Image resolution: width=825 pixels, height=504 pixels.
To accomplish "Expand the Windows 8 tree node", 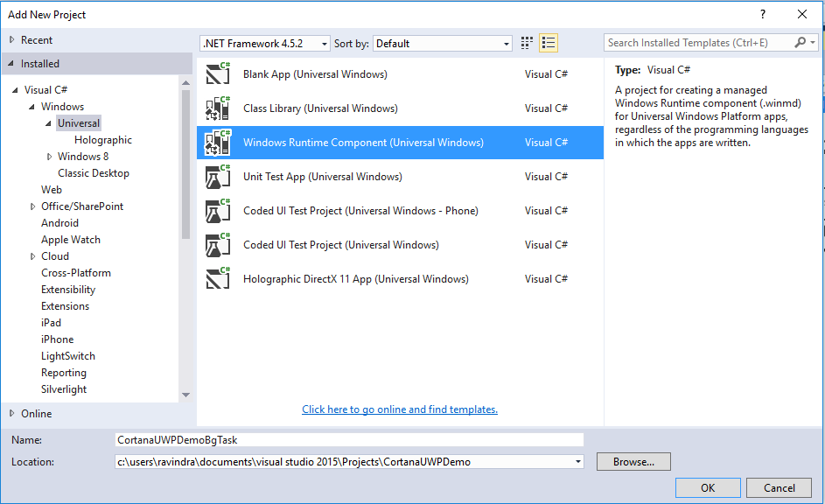I will coord(49,157).
